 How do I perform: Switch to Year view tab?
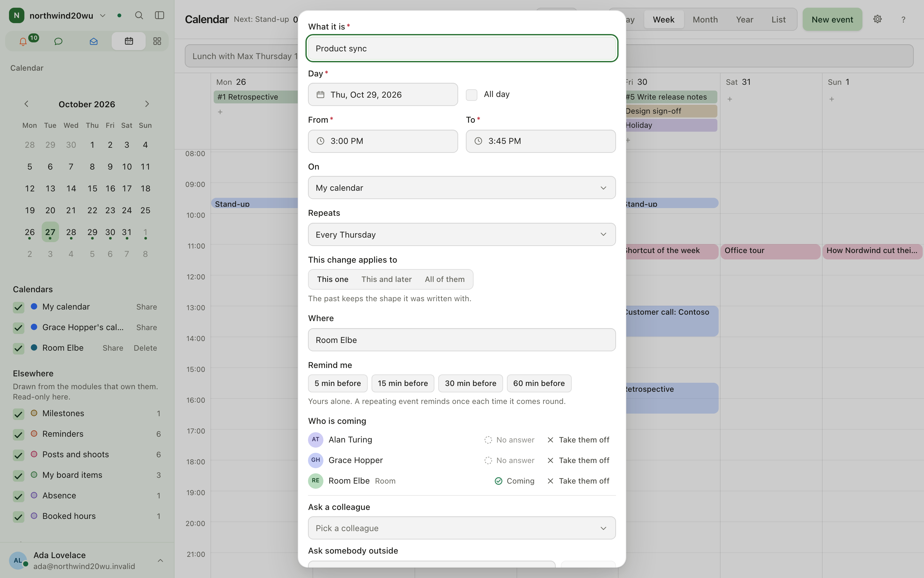coord(745,20)
